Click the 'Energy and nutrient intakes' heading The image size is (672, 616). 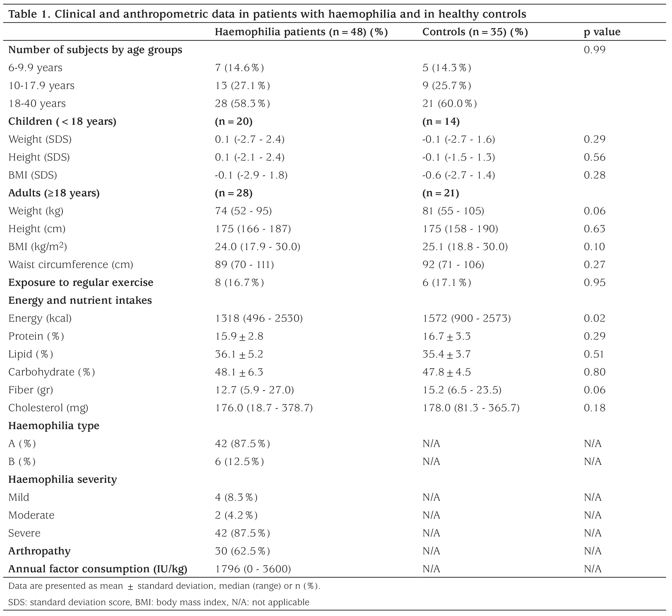tap(80, 301)
